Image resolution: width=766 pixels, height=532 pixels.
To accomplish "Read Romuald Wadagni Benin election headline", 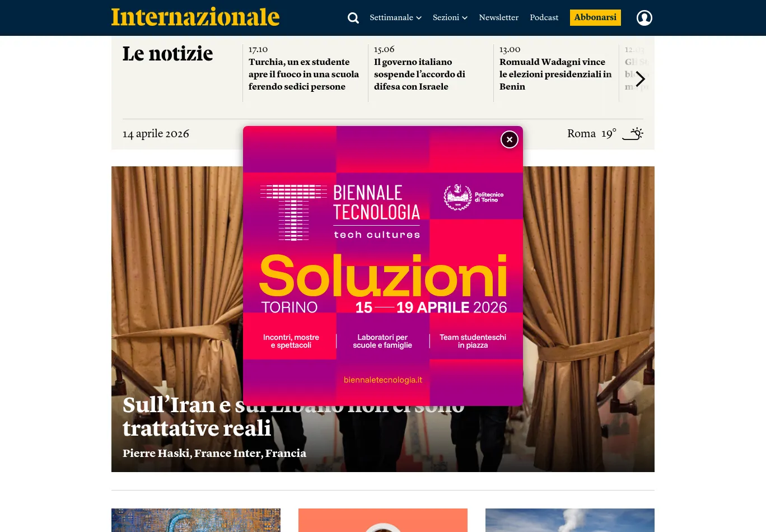I will coord(555,74).
